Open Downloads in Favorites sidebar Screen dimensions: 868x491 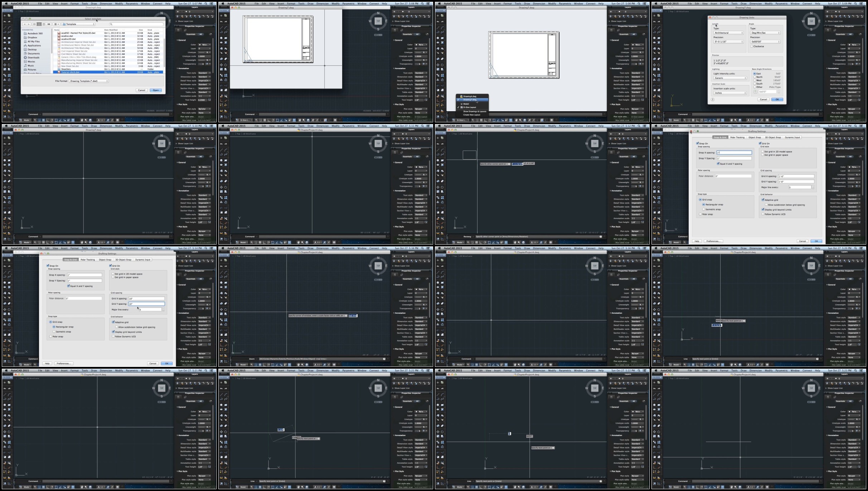(x=33, y=58)
